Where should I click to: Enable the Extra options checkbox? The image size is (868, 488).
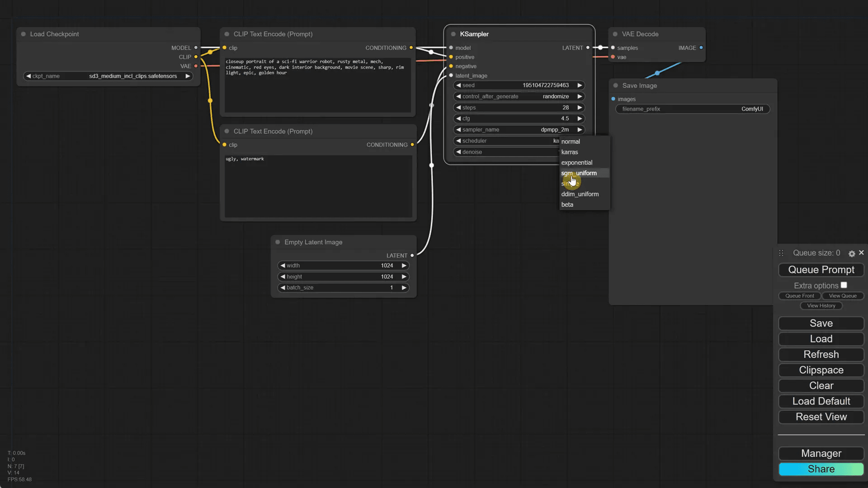pyautogui.click(x=844, y=285)
